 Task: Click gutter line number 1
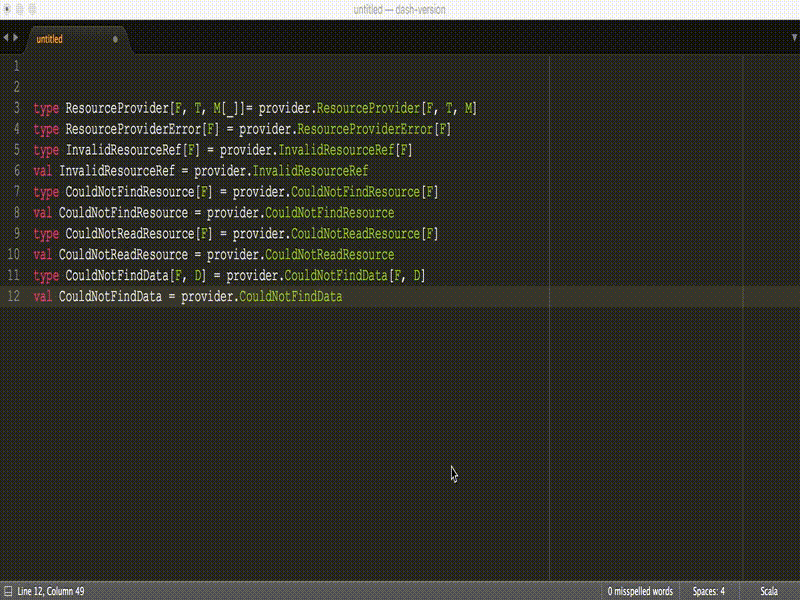(15, 66)
